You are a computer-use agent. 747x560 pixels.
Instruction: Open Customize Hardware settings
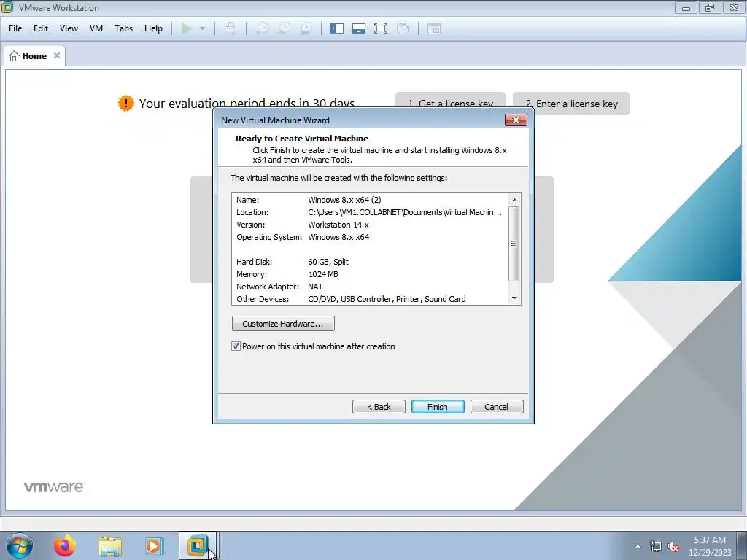(x=283, y=324)
